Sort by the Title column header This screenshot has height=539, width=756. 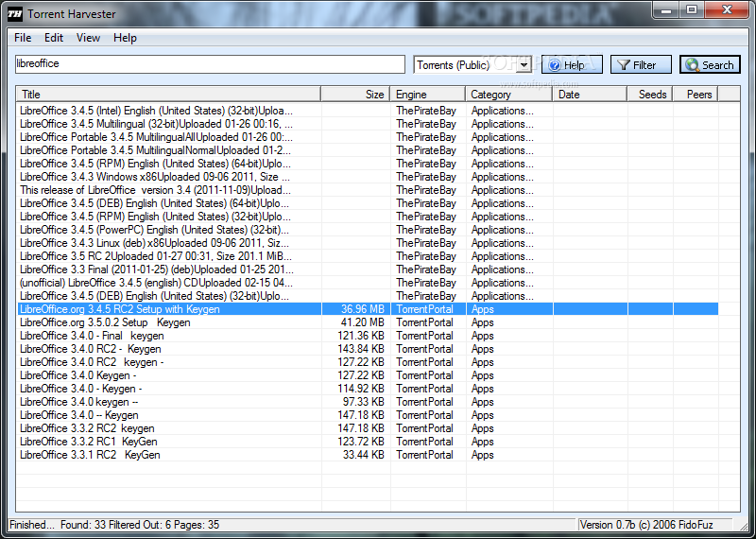[x=168, y=95]
